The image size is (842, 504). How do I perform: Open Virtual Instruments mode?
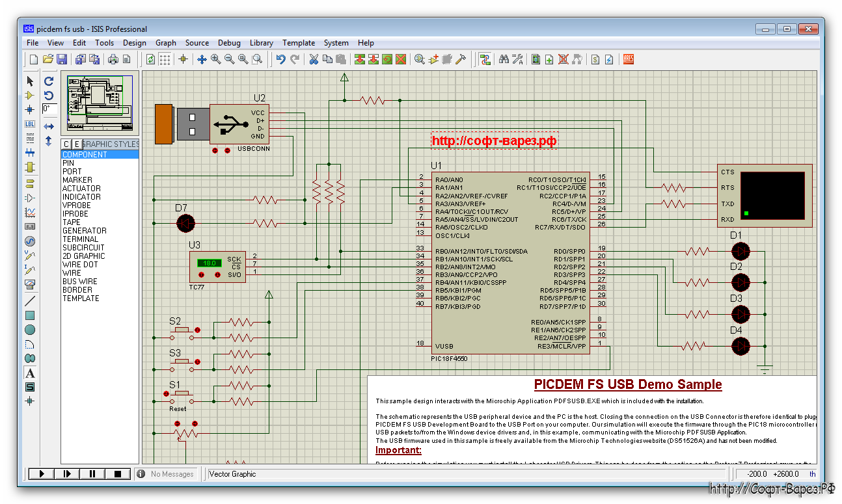tap(30, 284)
